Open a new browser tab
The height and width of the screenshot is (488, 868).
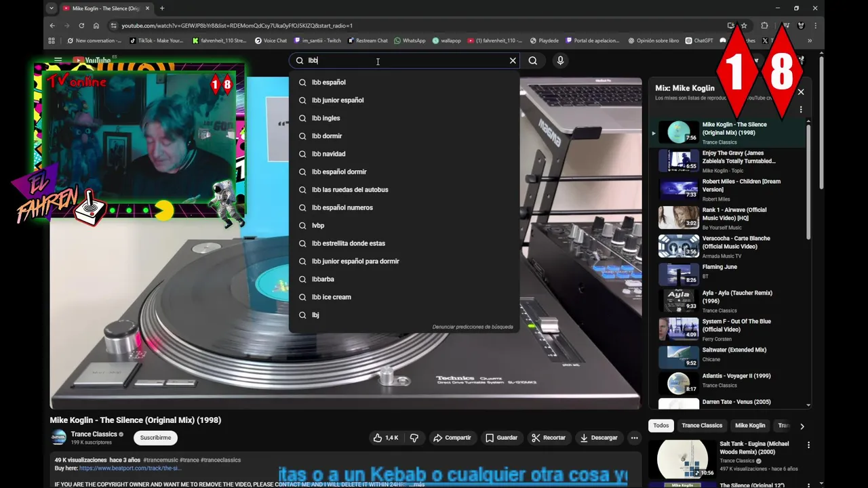[x=161, y=8]
